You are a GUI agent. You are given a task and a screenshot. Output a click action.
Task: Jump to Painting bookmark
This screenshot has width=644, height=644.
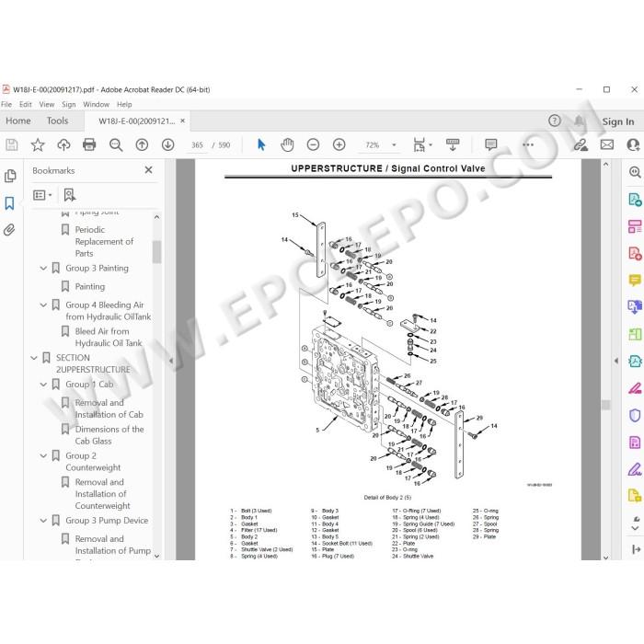90,286
